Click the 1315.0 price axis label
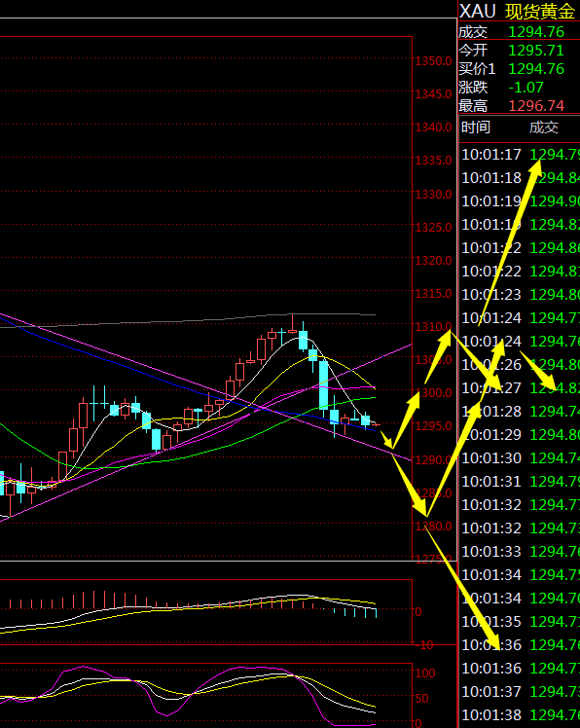This screenshot has width=580, height=728. coord(433,294)
